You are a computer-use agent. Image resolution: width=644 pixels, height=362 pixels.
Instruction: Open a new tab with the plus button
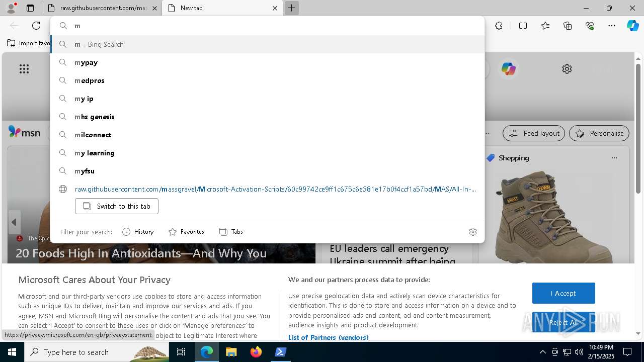291,8
